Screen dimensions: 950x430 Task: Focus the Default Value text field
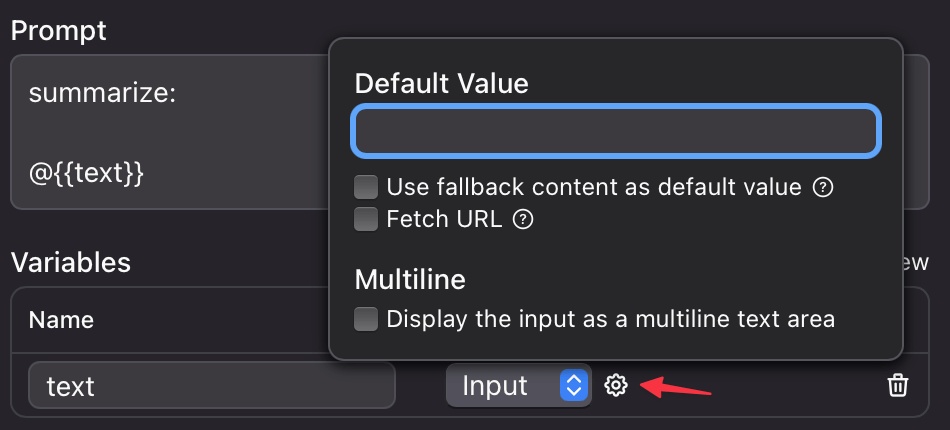click(616, 131)
